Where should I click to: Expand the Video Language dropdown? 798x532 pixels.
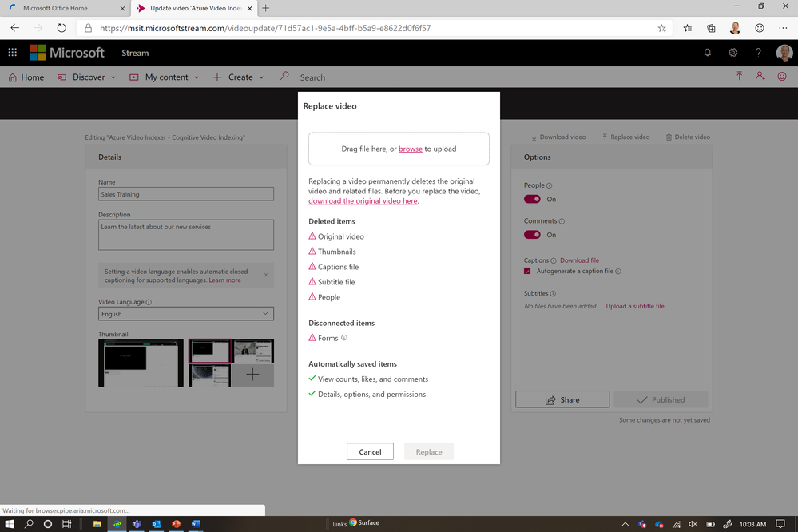click(186, 314)
